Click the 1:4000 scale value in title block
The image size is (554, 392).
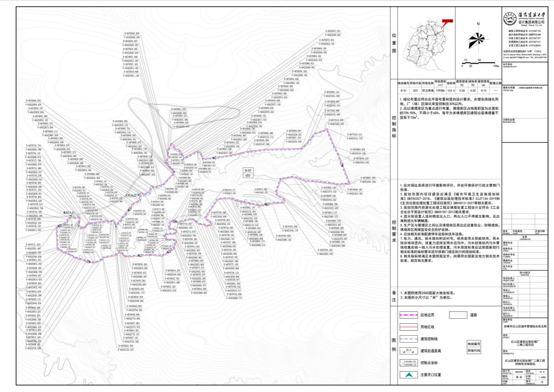pyautogui.click(x=541, y=376)
